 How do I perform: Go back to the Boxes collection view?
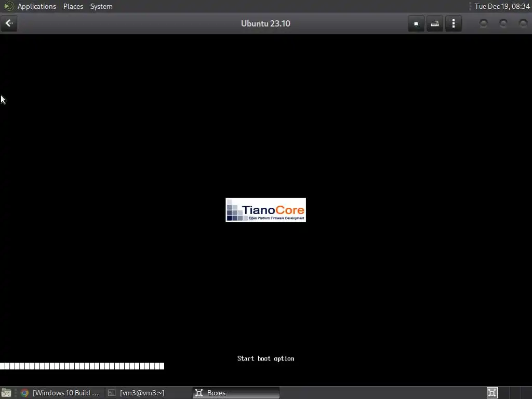(9, 23)
